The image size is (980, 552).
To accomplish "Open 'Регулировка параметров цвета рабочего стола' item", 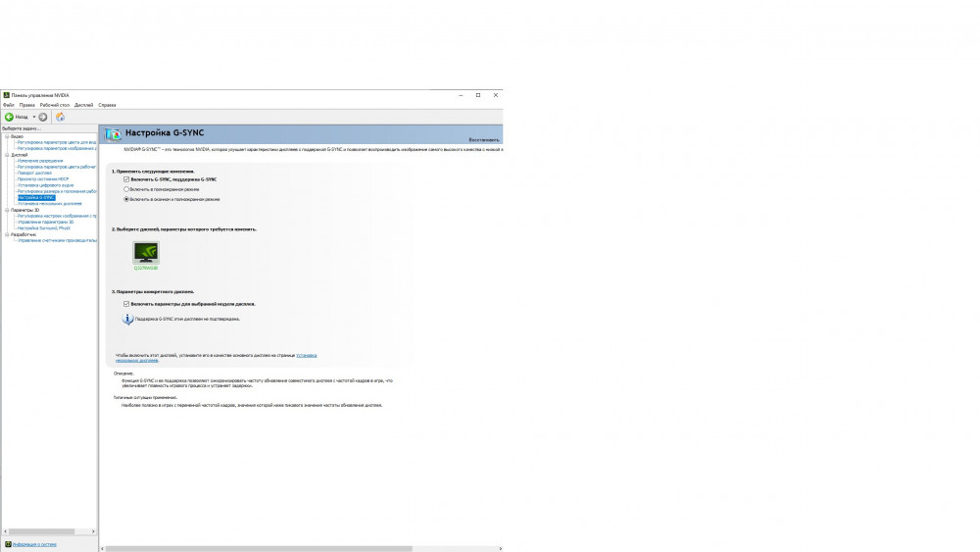I will [57, 167].
